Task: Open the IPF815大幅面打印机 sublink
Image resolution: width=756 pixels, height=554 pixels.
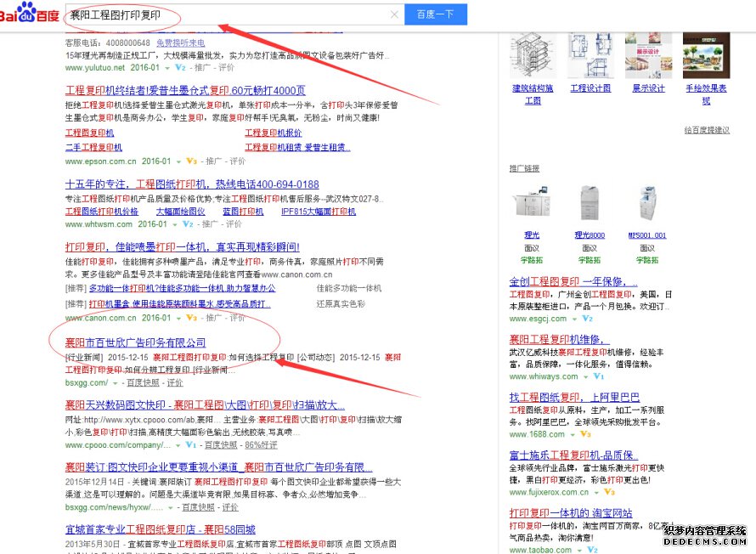Action: tap(319, 212)
